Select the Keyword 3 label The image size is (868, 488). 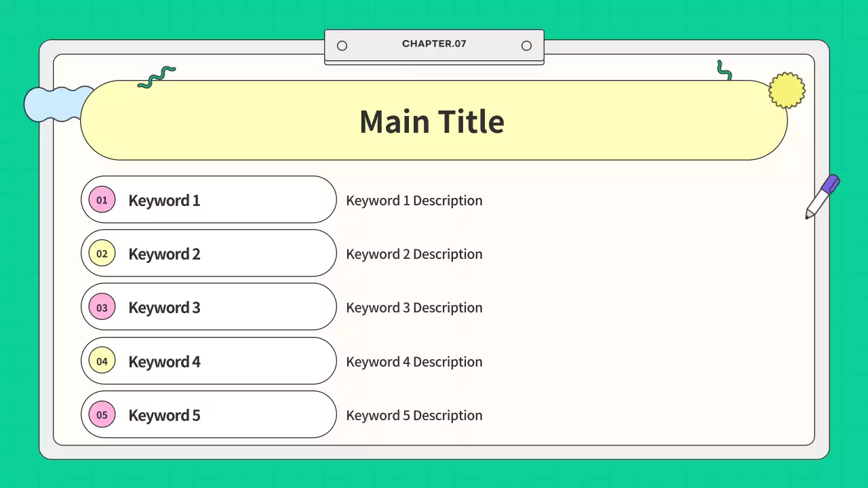coord(164,308)
